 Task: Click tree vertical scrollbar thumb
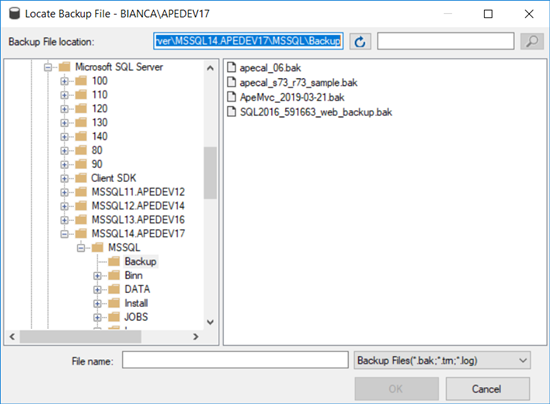[x=210, y=173]
